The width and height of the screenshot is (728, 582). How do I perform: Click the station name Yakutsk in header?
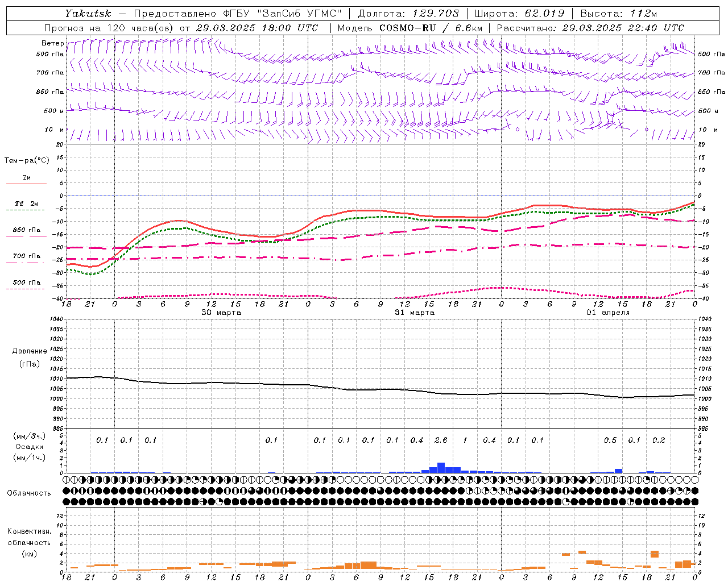88,14
